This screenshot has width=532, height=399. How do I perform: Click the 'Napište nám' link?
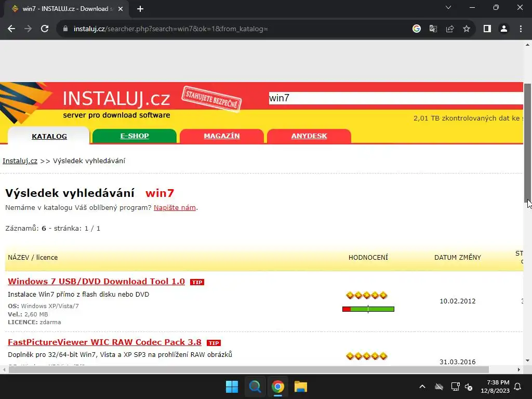pyautogui.click(x=175, y=207)
